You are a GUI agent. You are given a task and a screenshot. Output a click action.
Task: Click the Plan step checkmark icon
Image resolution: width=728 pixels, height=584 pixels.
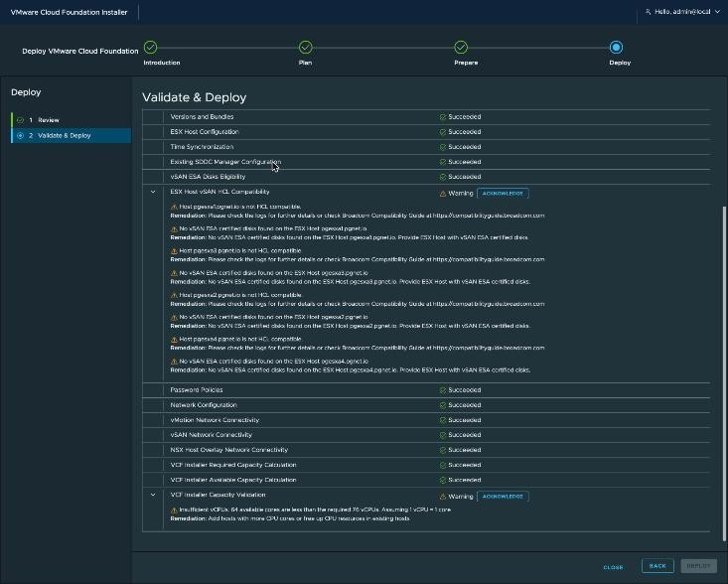(x=306, y=48)
